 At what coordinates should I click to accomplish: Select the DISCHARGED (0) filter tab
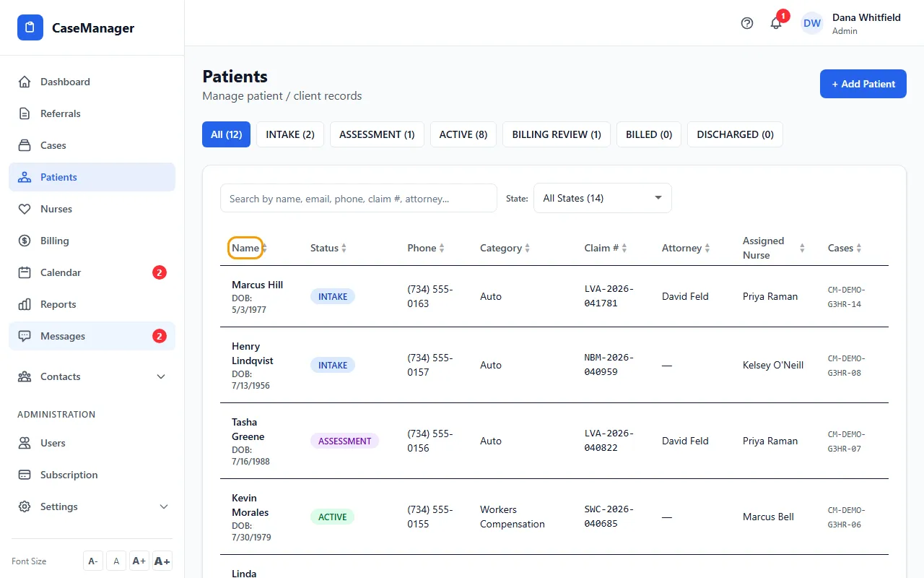pyautogui.click(x=735, y=134)
